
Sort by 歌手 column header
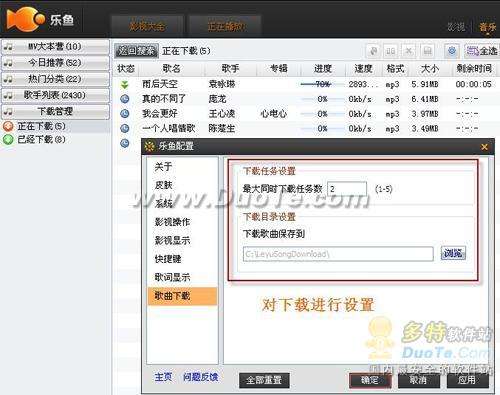pos(230,69)
